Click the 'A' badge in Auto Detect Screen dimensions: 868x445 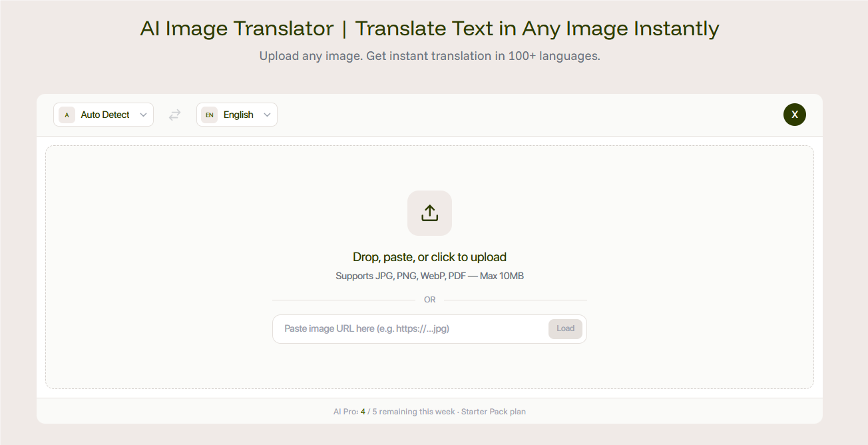tap(67, 115)
